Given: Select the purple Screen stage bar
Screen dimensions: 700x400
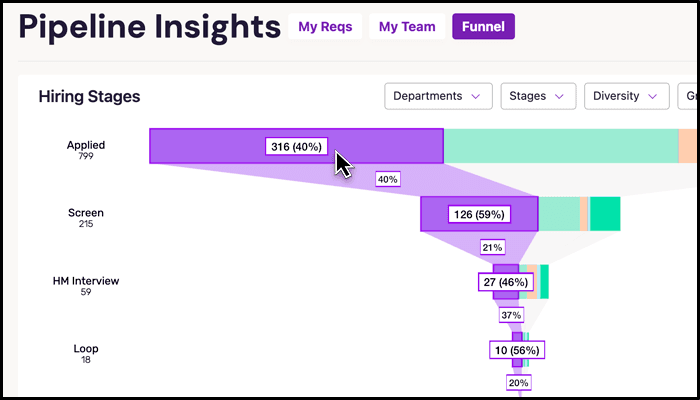Looking at the screenshot, I should click(440, 214).
